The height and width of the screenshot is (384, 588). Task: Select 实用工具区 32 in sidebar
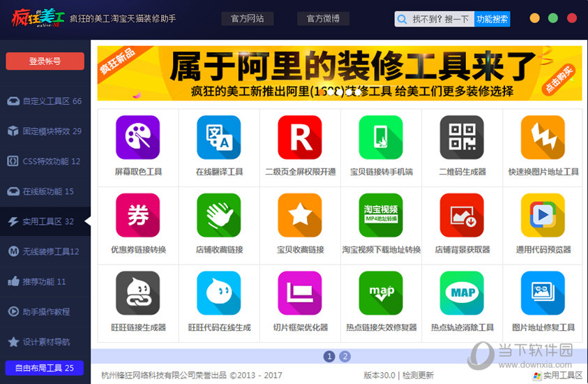pos(45,221)
